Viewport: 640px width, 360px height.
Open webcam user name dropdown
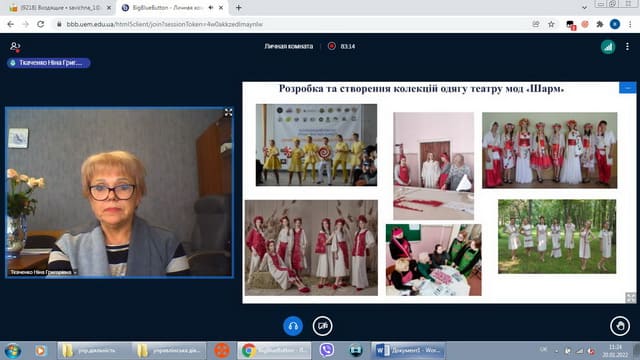(x=43, y=272)
